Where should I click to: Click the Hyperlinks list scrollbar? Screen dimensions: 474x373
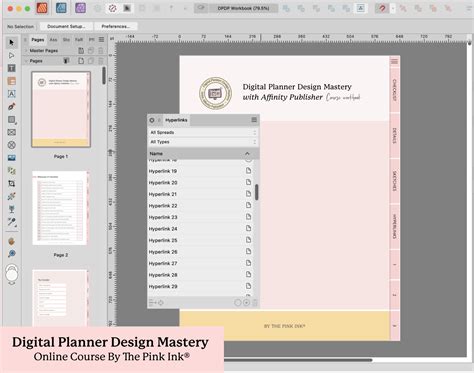tap(256, 192)
